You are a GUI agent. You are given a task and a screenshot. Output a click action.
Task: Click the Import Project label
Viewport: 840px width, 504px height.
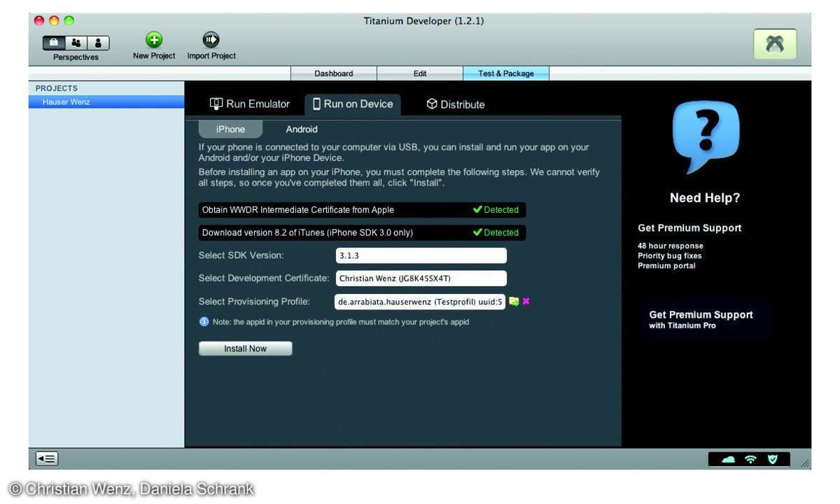coord(211,56)
